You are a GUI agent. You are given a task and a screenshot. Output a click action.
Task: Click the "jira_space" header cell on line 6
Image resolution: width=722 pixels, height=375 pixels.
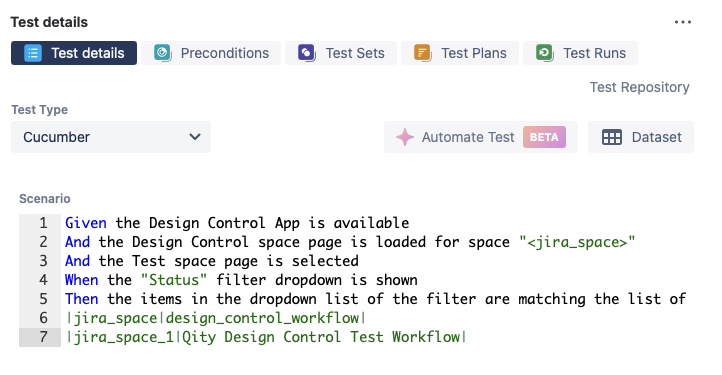(115, 318)
